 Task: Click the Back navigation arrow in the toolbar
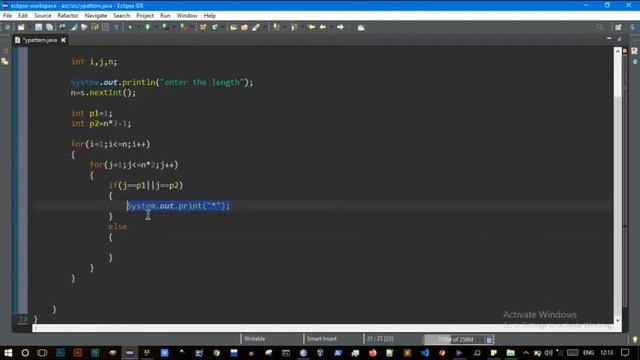[x=322, y=27]
